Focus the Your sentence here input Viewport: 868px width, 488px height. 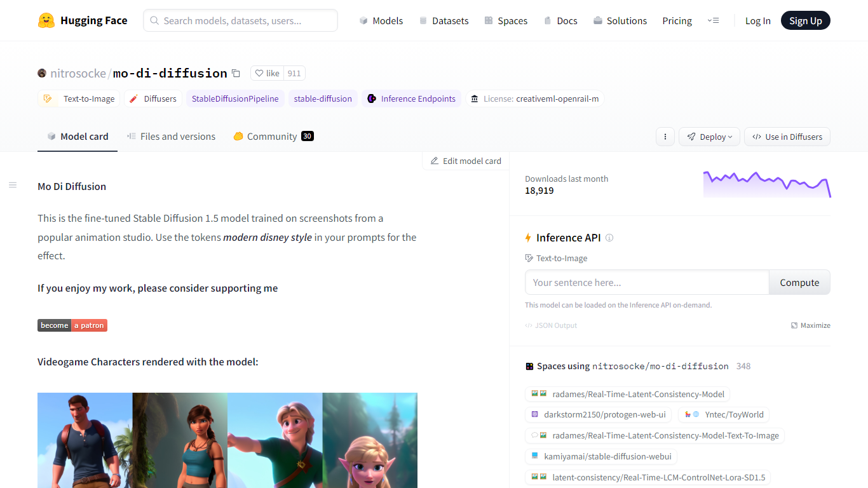[x=647, y=282]
